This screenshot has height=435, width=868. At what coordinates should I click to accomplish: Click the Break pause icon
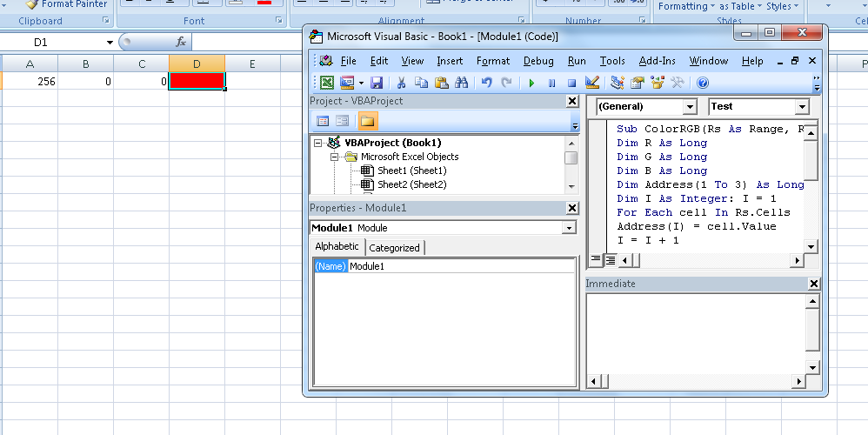551,83
